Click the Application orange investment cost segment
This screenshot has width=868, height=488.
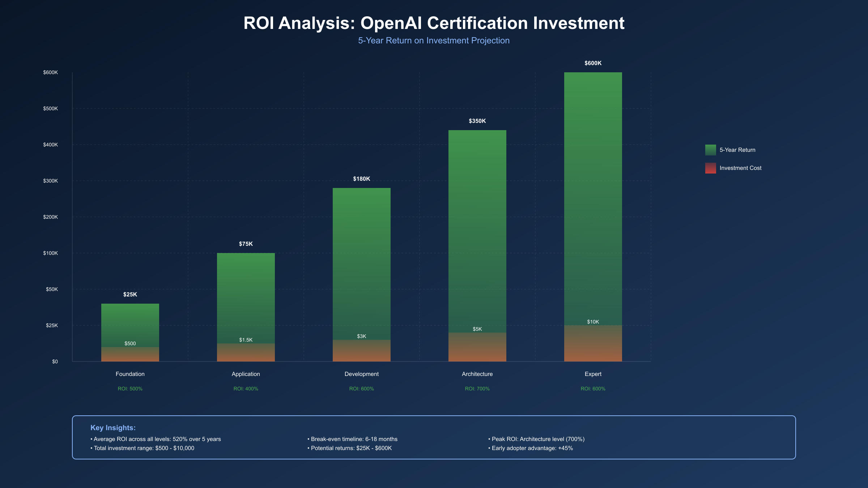pos(246,352)
